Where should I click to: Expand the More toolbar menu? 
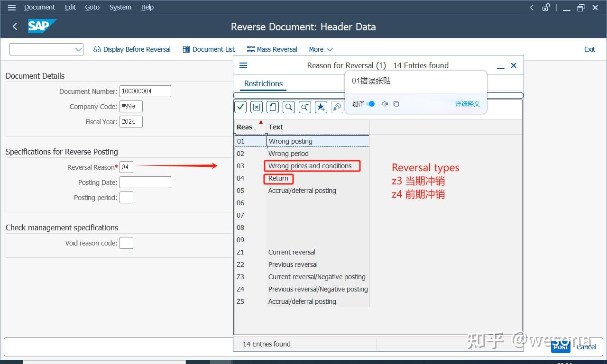pos(321,49)
